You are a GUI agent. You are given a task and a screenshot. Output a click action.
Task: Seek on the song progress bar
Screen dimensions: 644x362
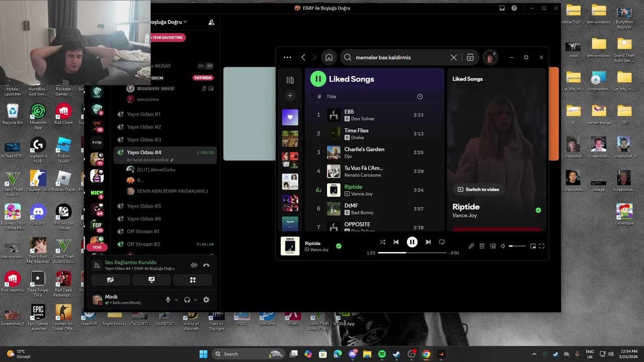pyautogui.click(x=412, y=253)
